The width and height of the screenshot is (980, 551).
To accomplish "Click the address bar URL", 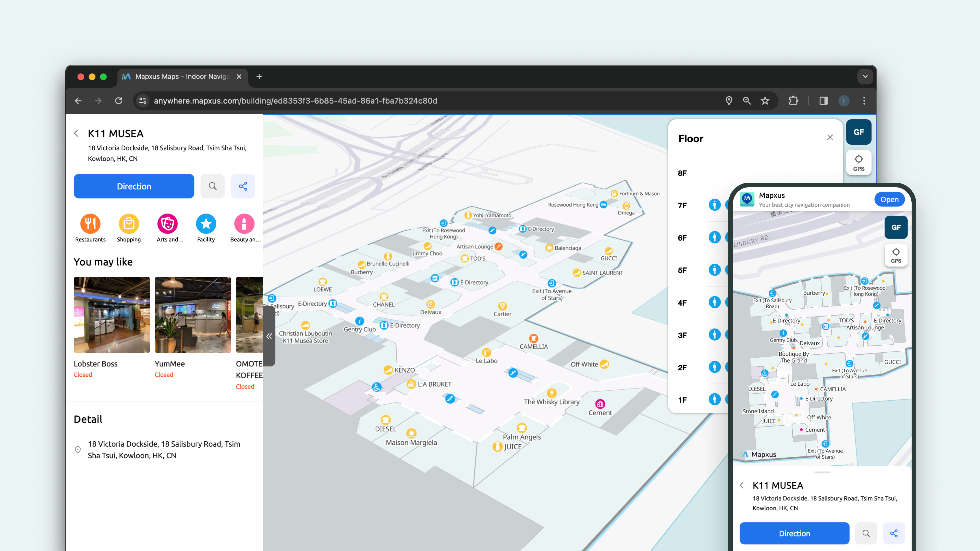I will tap(295, 101).
